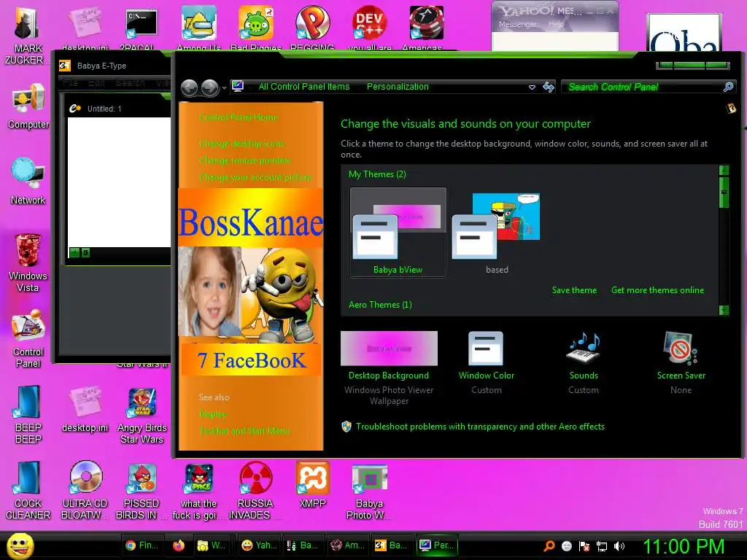
Task: Switch to Babya E-Type taskbar button
Action: tap(392, 545)
